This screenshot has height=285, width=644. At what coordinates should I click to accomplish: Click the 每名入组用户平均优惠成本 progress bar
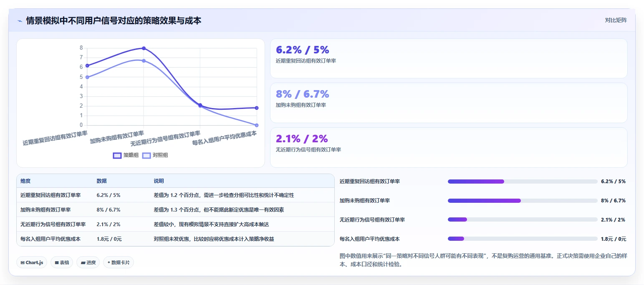point(523,239)
